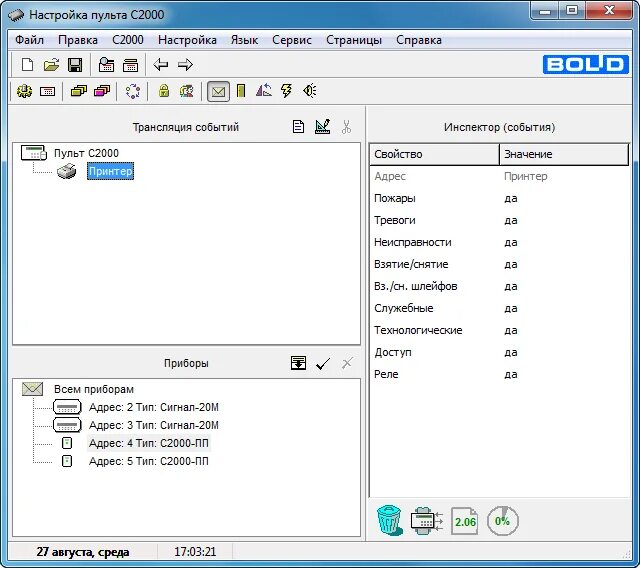Open the Настройка menu
This screenshot has height=568, width=640.
coord(187,40)
